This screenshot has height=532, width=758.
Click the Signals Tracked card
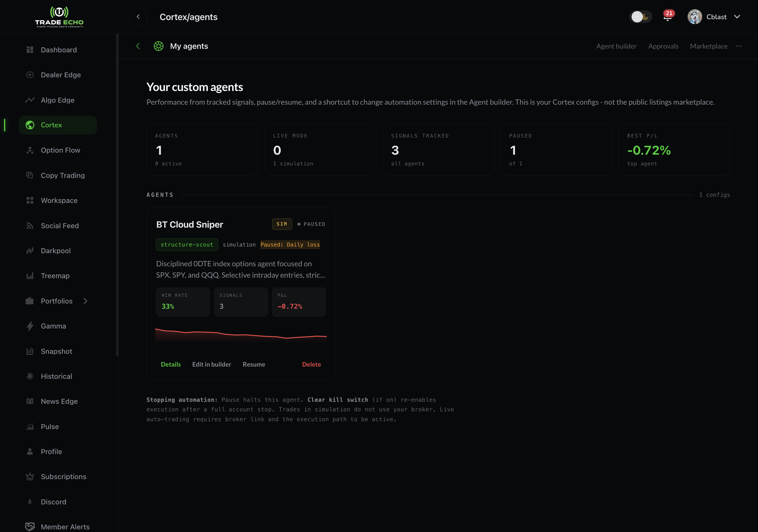pyautogui.click(x=438, y=150)
